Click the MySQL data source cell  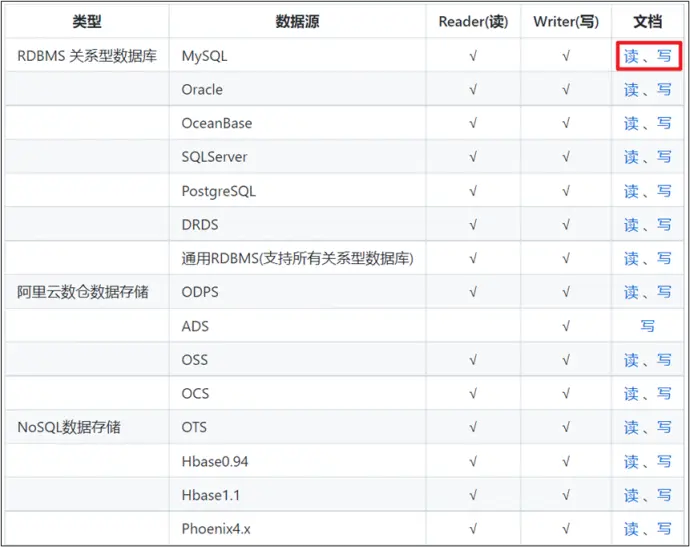point(297,56)
